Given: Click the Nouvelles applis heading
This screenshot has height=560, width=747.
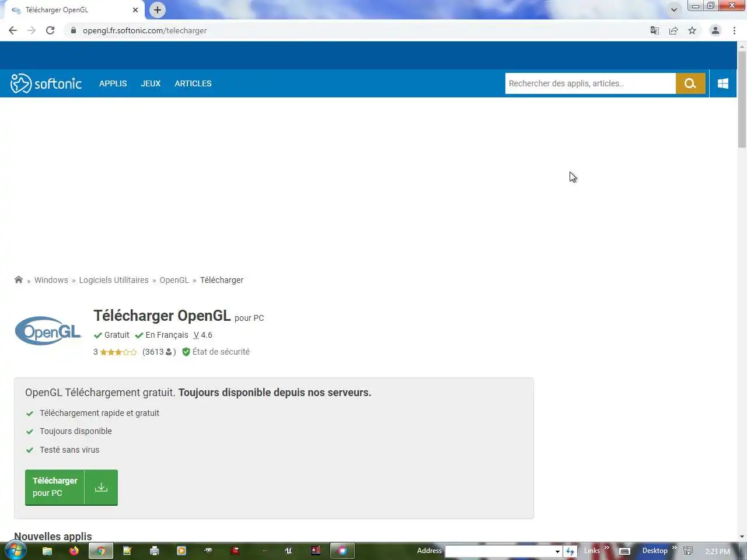Looking at the screenshot, I should point(53,536).
